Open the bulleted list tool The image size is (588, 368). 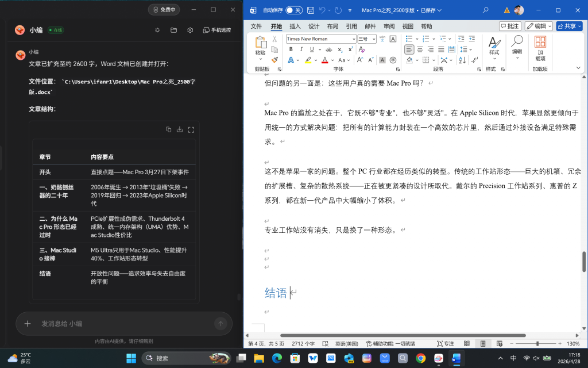pos(409,39)
